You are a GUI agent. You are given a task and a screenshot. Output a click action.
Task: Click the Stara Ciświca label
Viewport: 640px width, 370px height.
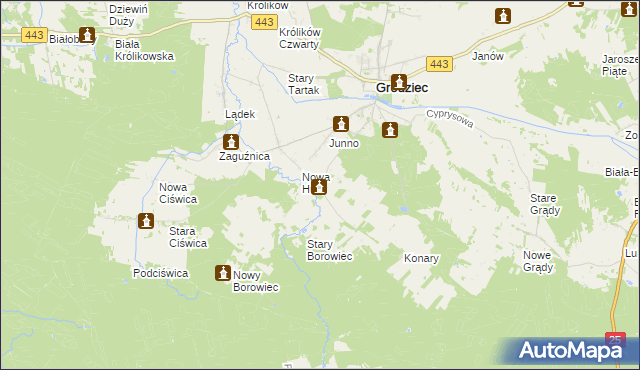click(188, 237)
